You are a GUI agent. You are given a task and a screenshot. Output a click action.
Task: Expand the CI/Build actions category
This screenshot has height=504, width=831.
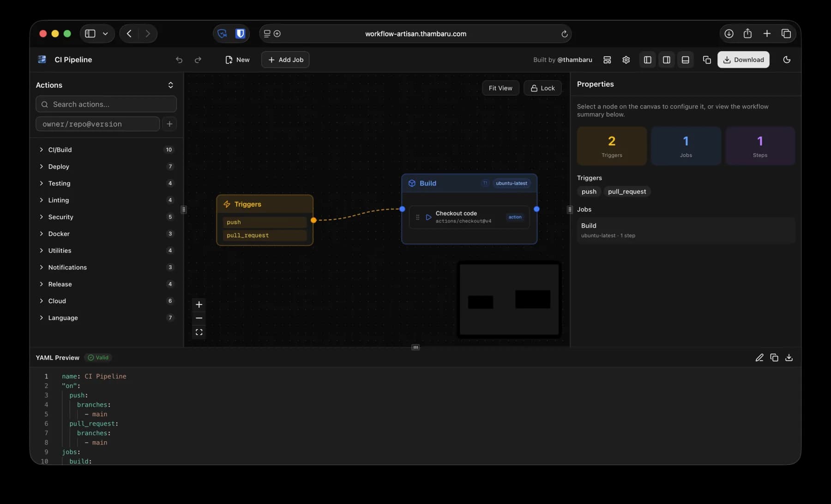point(60,150)
